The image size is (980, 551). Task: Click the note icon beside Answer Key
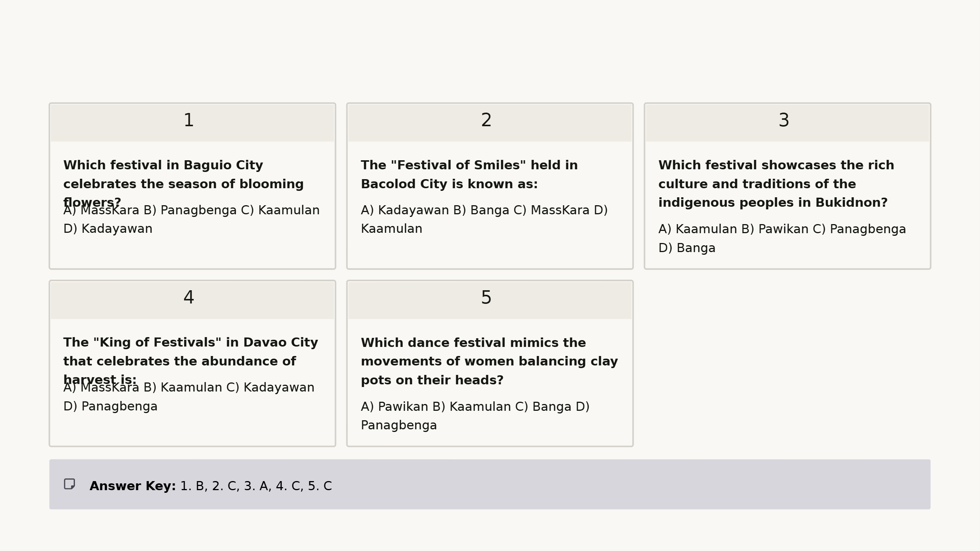coord(69,484)
